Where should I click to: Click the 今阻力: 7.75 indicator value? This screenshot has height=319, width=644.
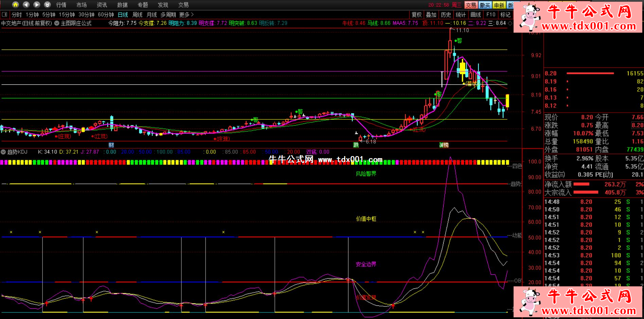[x=122, y=23]
